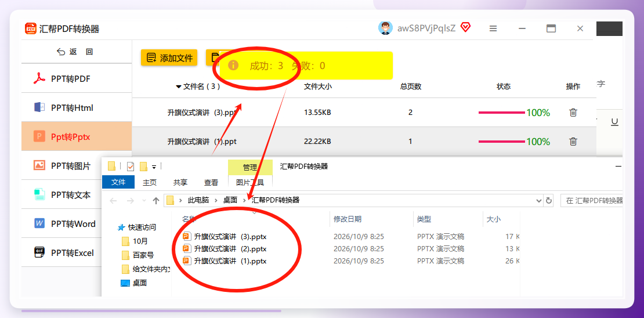Click progress bar of 升旗仪式演讲 (3).ppt

click(x=502, y=112)
